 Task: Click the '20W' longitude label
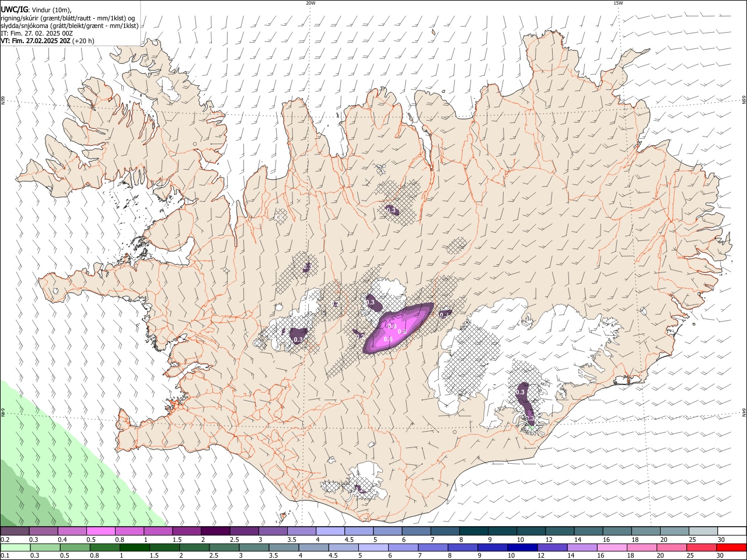(310, 3)
